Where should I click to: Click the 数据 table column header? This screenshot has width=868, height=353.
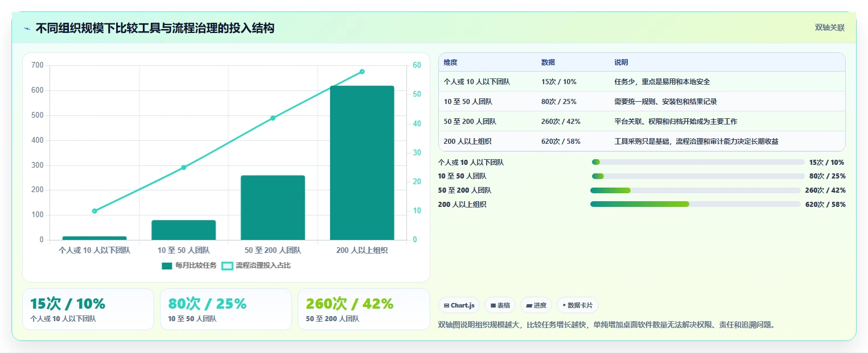[548, 63]
